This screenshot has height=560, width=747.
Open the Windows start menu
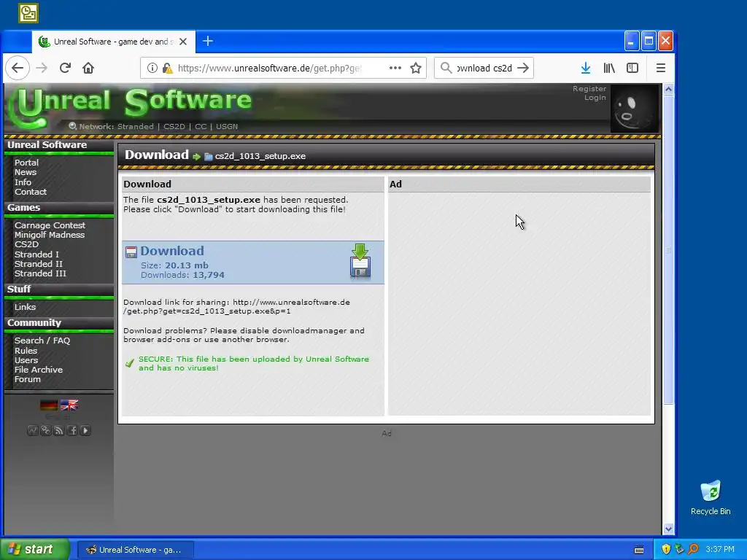point(35,549)
